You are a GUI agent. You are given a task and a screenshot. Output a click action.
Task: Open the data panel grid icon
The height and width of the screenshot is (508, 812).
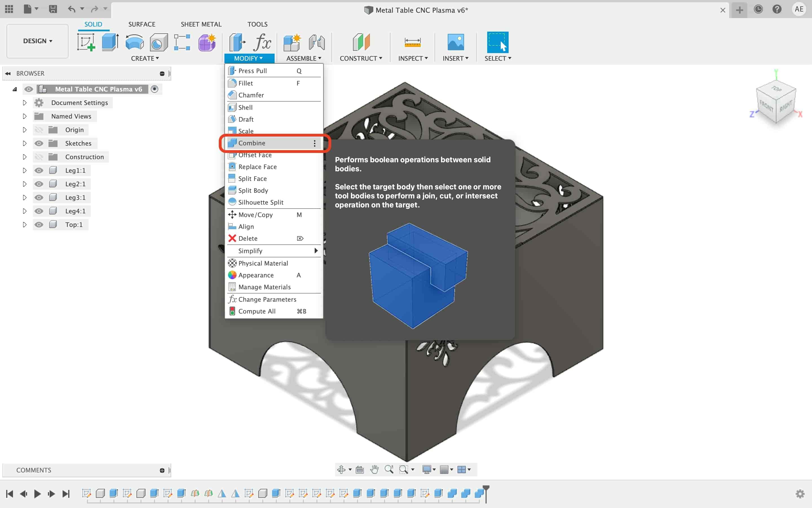coord(9,9)
